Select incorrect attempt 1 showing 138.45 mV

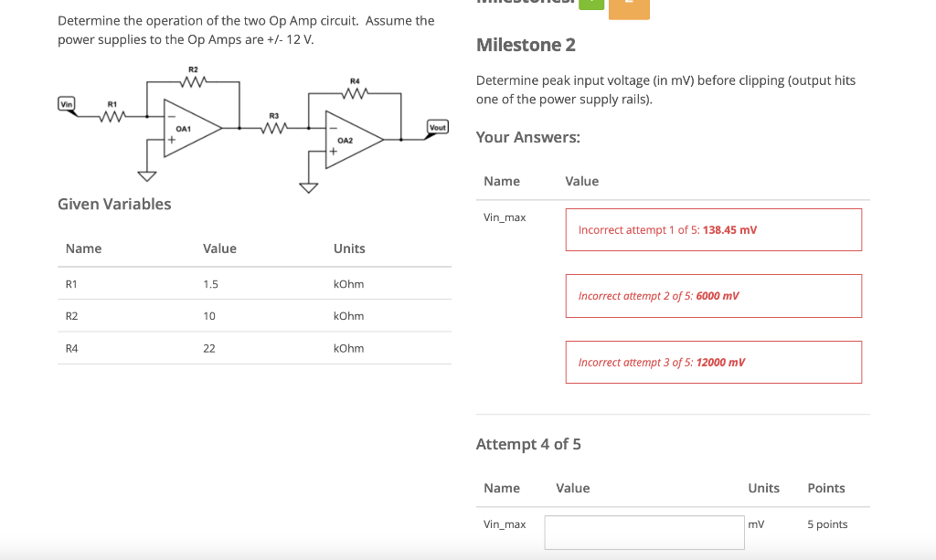[713, 229]
